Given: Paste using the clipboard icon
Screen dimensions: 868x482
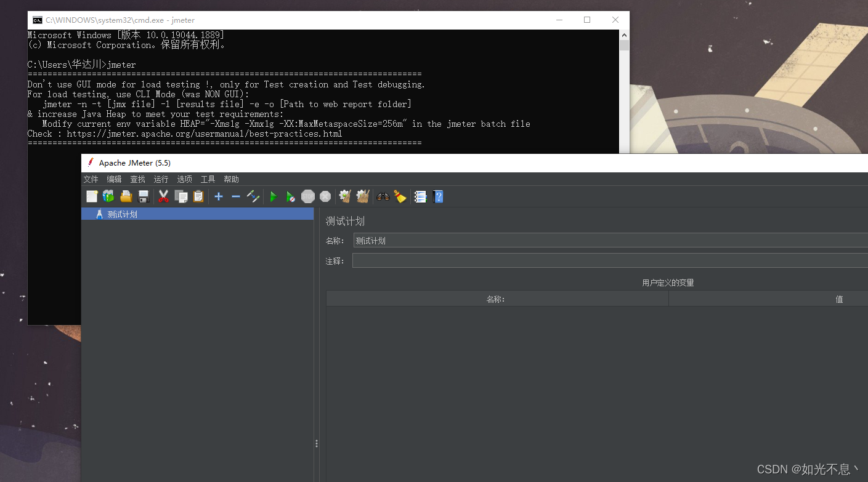Looking at the screenshot, I should (198, 196).
